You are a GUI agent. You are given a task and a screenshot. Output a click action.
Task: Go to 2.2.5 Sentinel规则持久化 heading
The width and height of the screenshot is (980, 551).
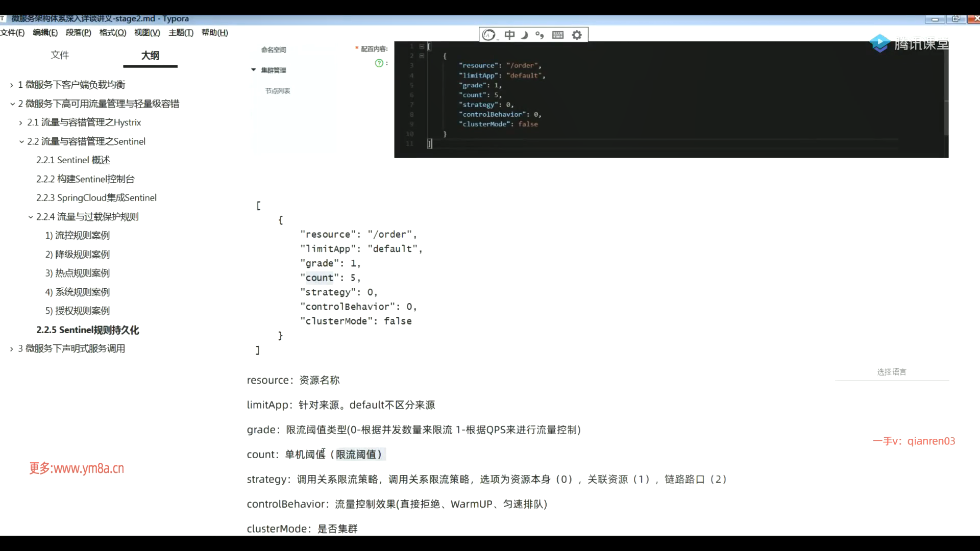coord(87,330)
